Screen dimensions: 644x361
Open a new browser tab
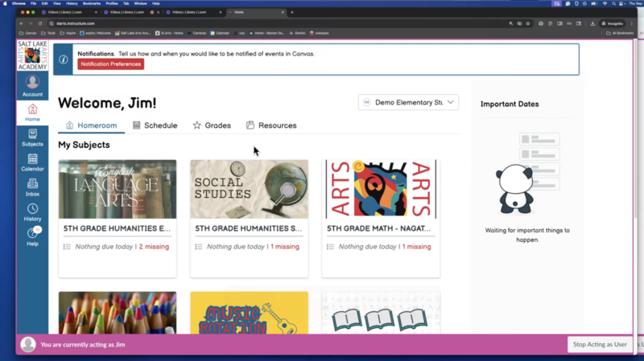click(292, 12)
